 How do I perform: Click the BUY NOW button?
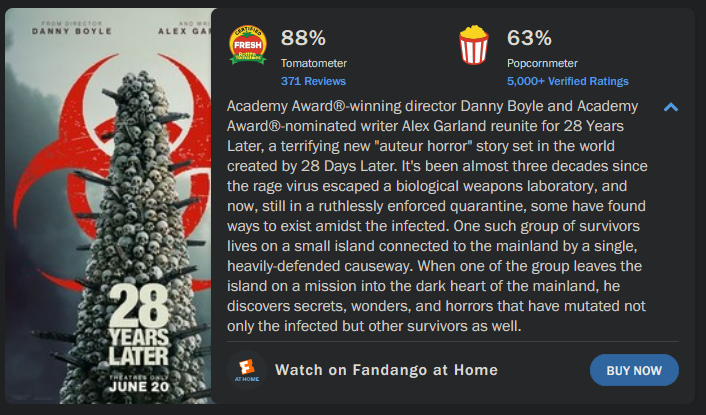coord(634,370)
